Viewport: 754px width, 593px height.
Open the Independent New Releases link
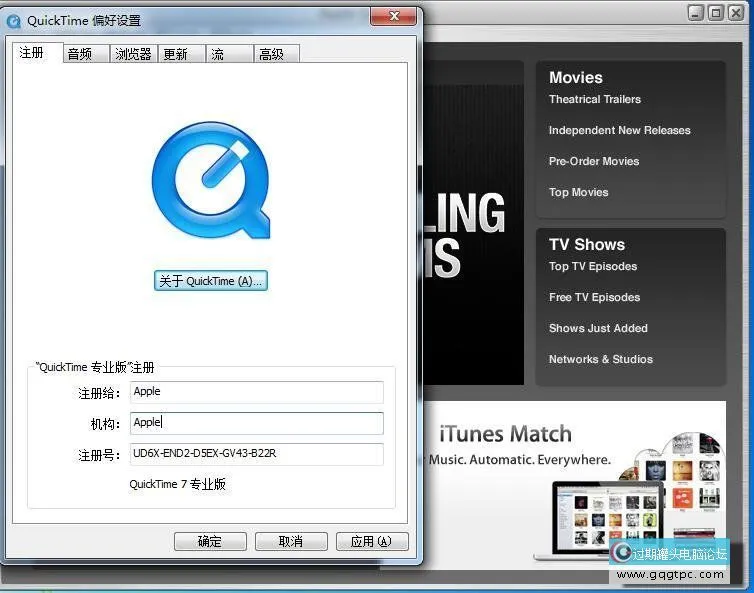click(x=619, y=130)
